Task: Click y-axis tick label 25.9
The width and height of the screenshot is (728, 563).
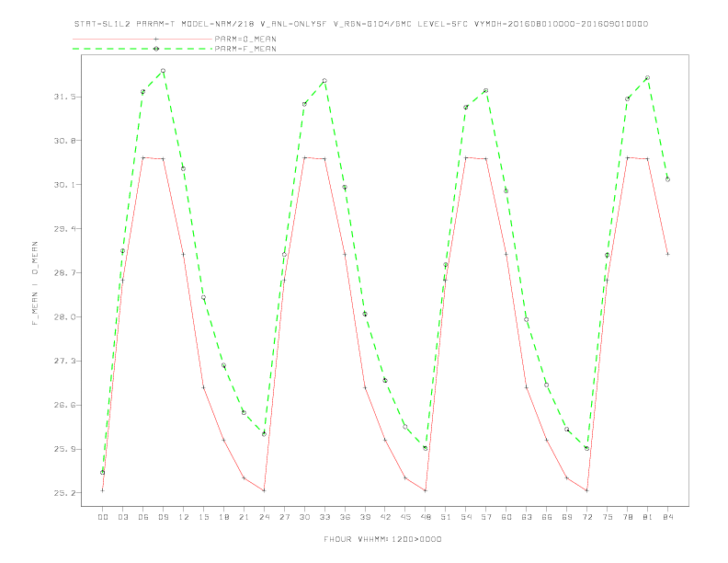Action: (x=65, y=449)
